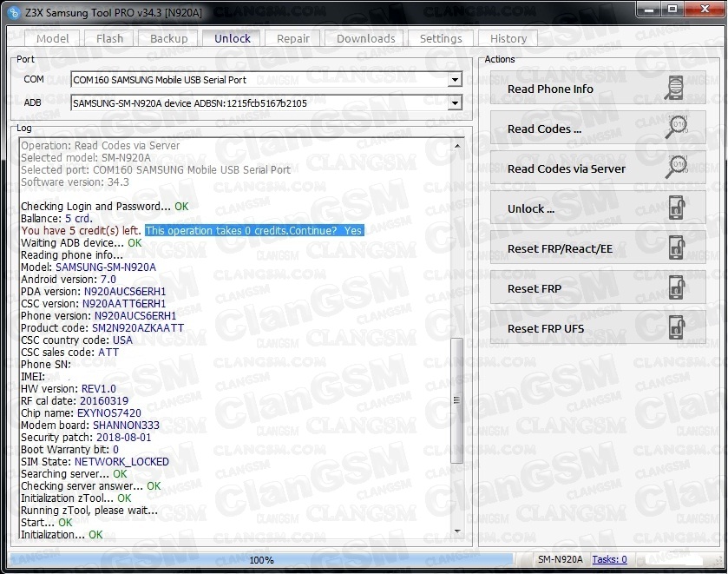Image resolution: width=728 pixels, height=574 pixels.
Task: Open the Tasks: 0 link
Action: (609, 559)
